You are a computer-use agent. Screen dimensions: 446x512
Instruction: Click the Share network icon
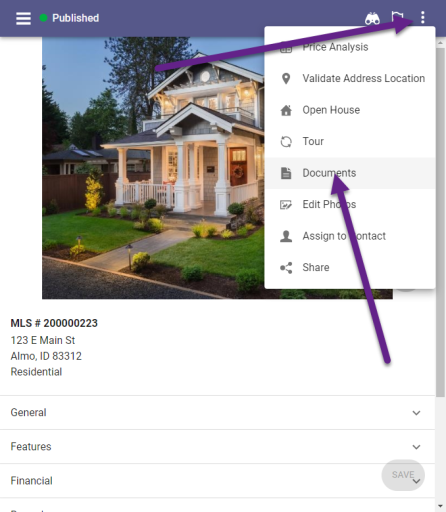286,268
